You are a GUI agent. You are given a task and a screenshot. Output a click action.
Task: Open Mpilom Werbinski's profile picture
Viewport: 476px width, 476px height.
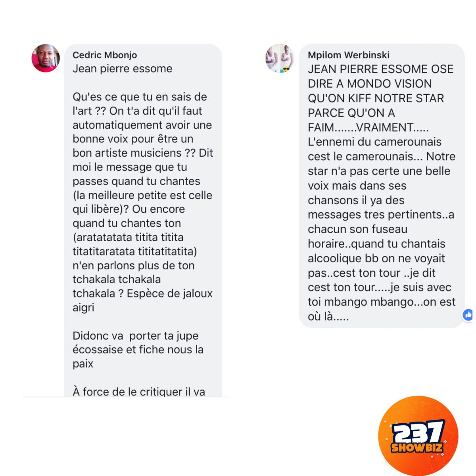click(x=280, y=58)
